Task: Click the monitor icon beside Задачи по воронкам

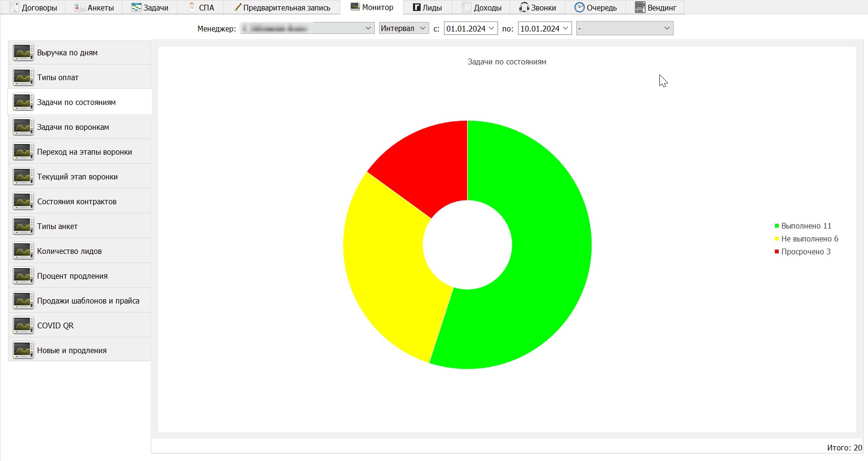Action: pyautogui.click(x=23, y=127)
